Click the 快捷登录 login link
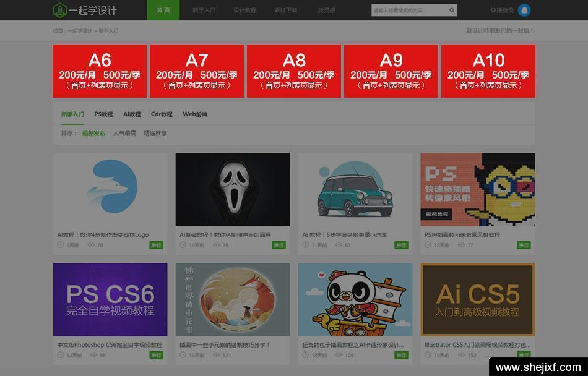 pos(502,11)
